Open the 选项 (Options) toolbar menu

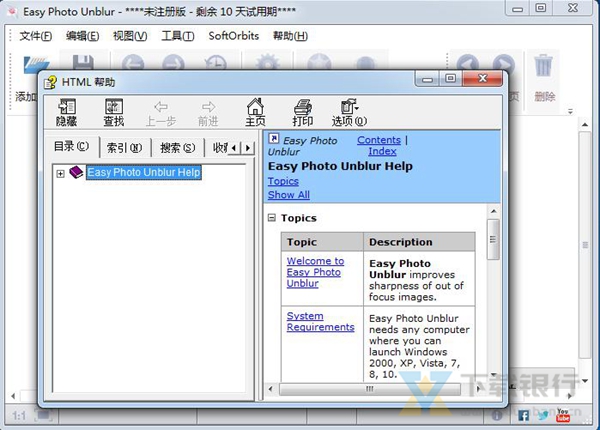click(x=349, y=112)
